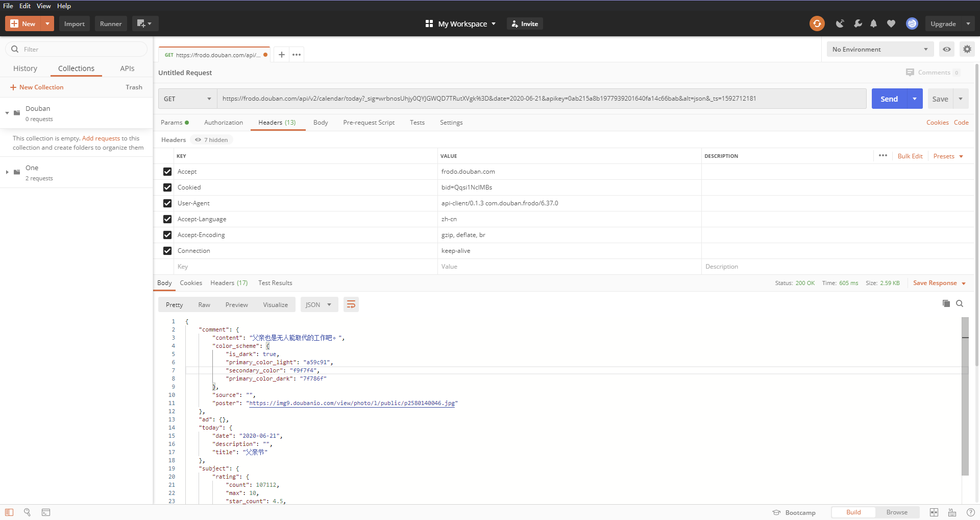Uncheck the Cookied header checkbox

(x=167, y=187)
